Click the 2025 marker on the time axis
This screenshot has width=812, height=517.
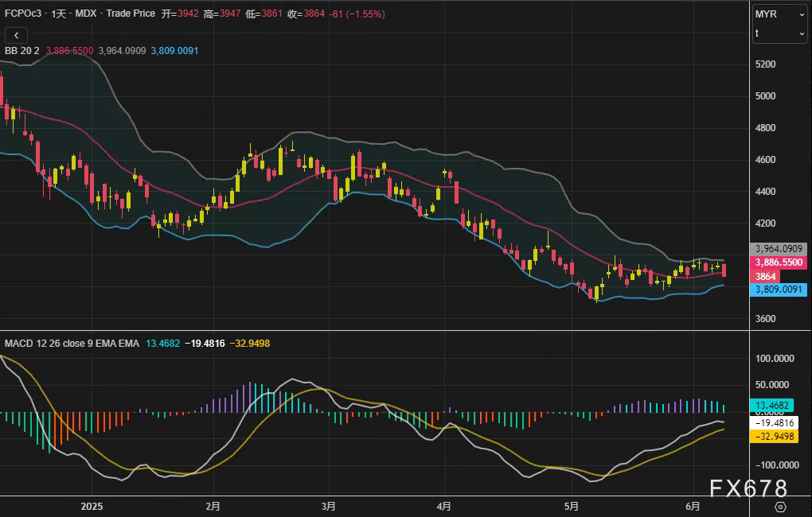92,506
